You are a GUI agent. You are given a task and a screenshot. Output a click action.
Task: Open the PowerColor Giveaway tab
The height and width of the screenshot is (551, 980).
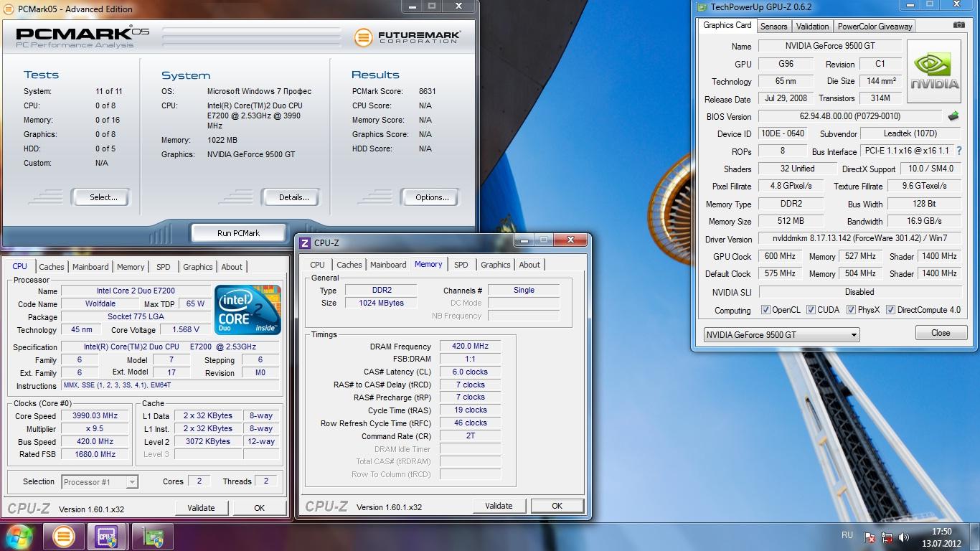(x=875, y=26)
